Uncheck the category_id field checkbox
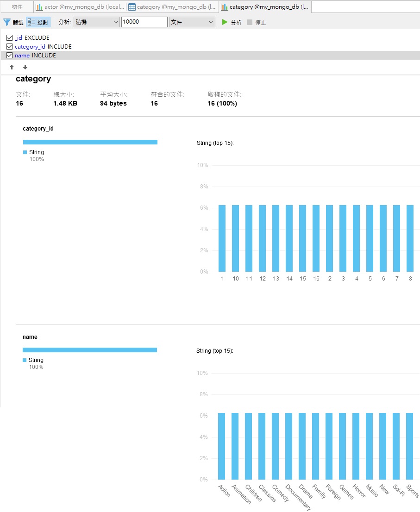 point(9,47)
